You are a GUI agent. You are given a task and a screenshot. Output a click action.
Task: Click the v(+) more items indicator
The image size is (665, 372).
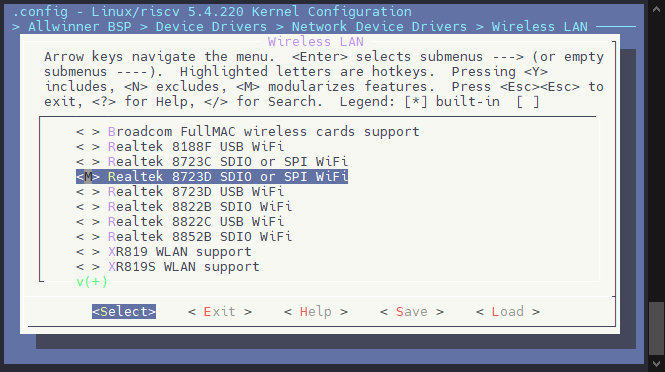pos(92,282)
